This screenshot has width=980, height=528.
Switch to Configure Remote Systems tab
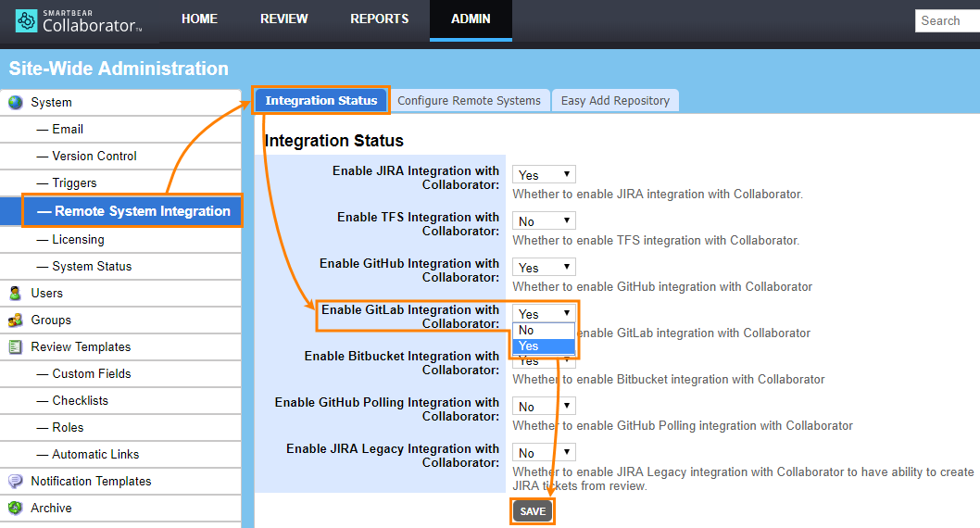[x=469, y=101]
